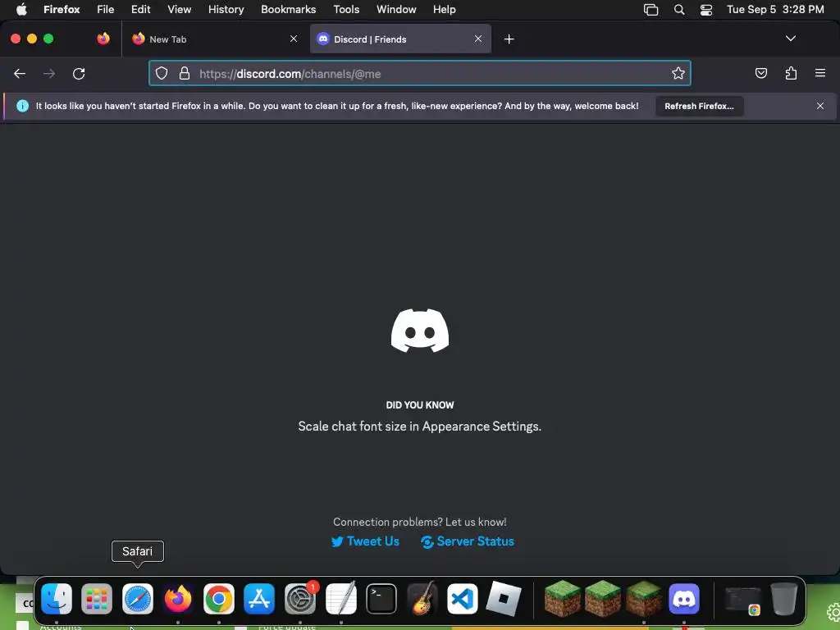The image size is (840, 630).
Task: Open the History menu
Action: [226, 9]
